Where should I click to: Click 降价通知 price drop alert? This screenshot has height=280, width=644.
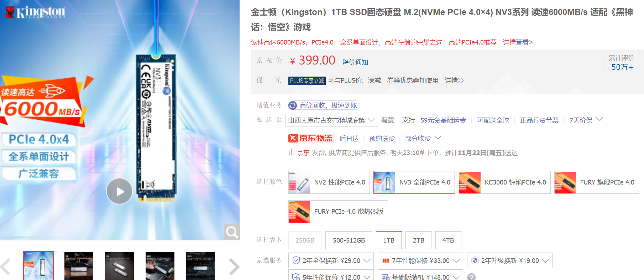(x=355, y=62)
